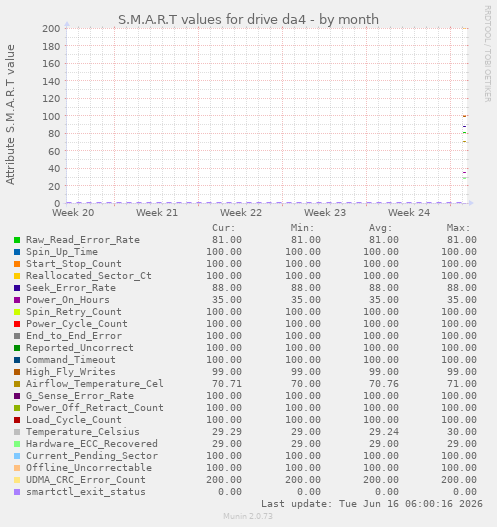This screenshot has width=497, height=527.
Task: Click the Temperature_Celsius max value 30.00
Action: point(462,432)
